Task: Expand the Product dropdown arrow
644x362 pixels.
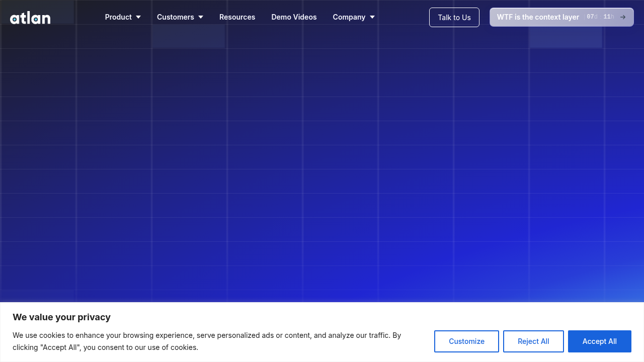Action: (x=138, y=17)
